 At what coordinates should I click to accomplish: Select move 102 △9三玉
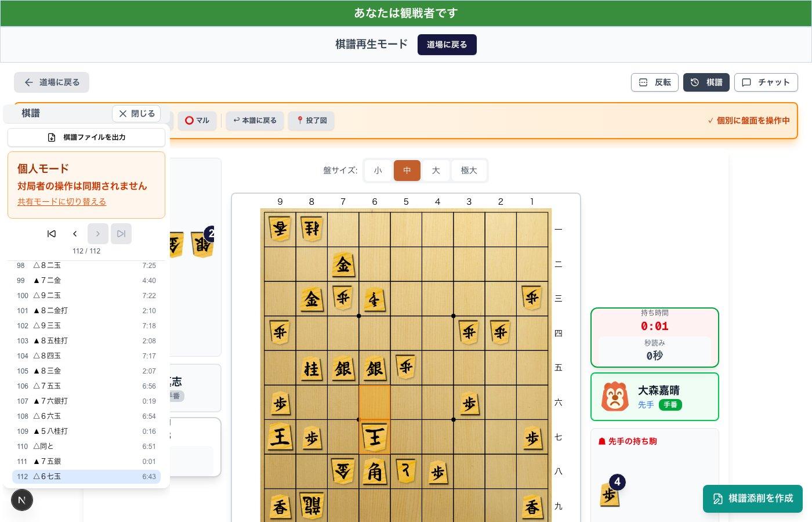pyautogui.click(x=86, y=326)
